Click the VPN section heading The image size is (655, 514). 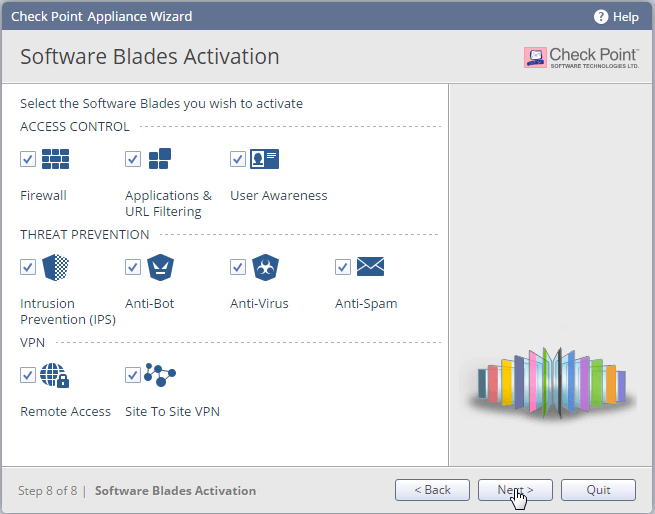(32, 342)
